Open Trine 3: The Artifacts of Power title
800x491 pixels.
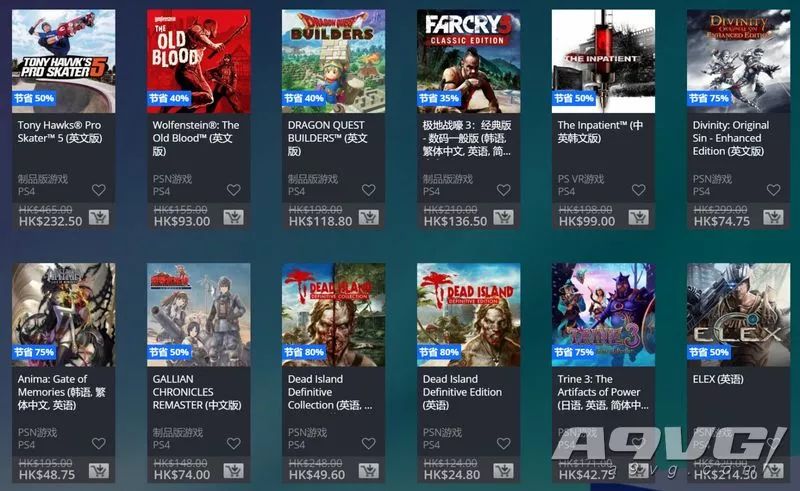click(x=603, y=392)
